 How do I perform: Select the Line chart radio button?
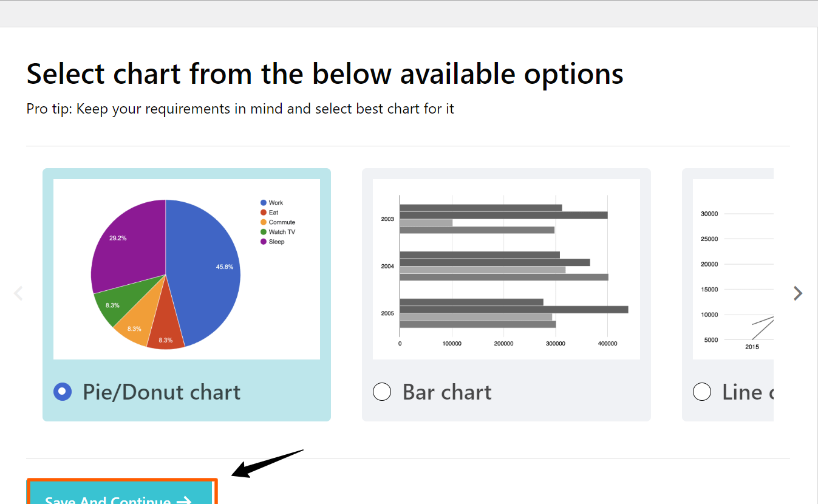702,392
